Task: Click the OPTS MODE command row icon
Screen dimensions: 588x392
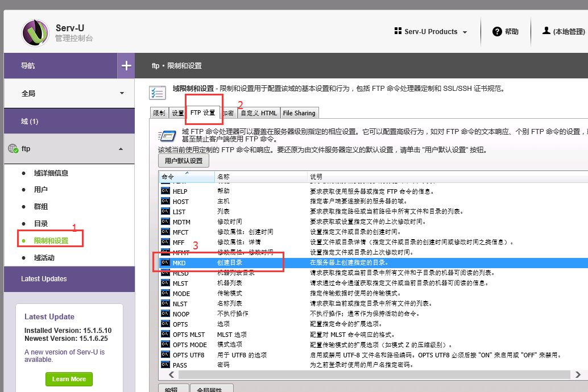Action: (x=165, y=344)
